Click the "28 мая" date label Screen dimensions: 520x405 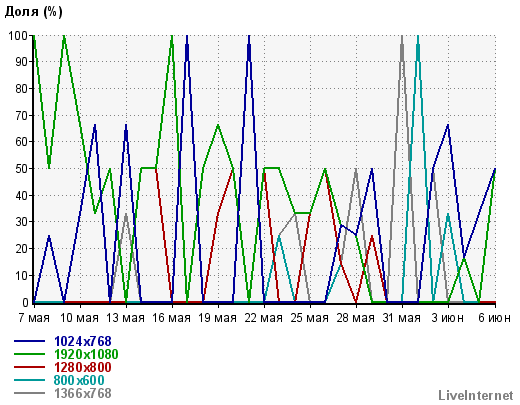[355, 318]
